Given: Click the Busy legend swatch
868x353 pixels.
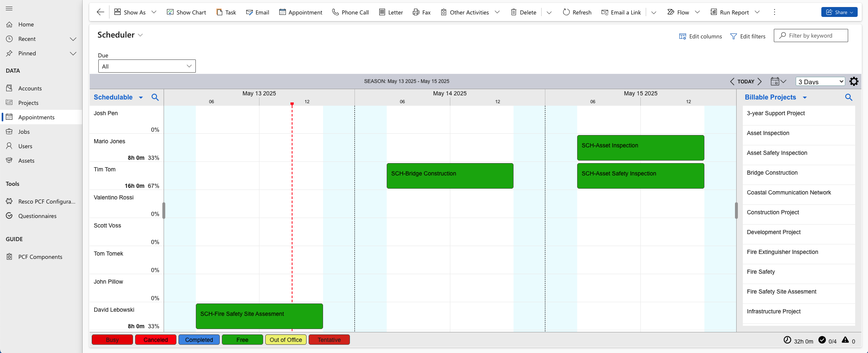Looking at the screenshot, I should point(112,340).
